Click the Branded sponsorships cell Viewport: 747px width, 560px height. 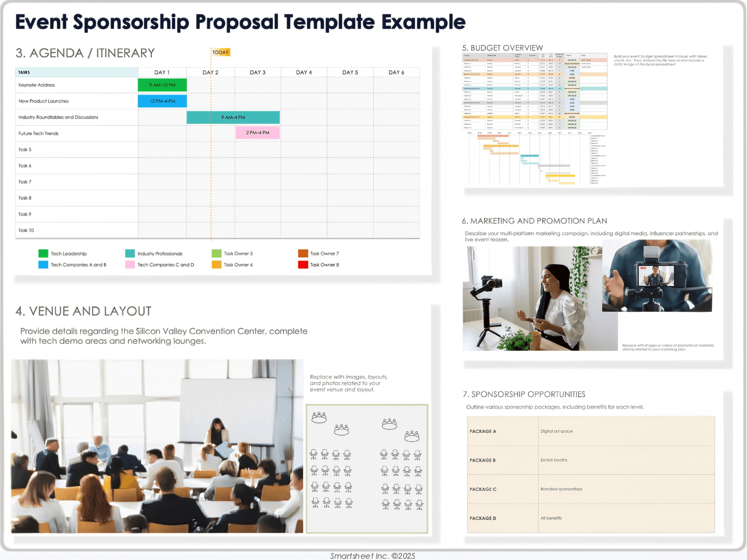tap(627, 489)
